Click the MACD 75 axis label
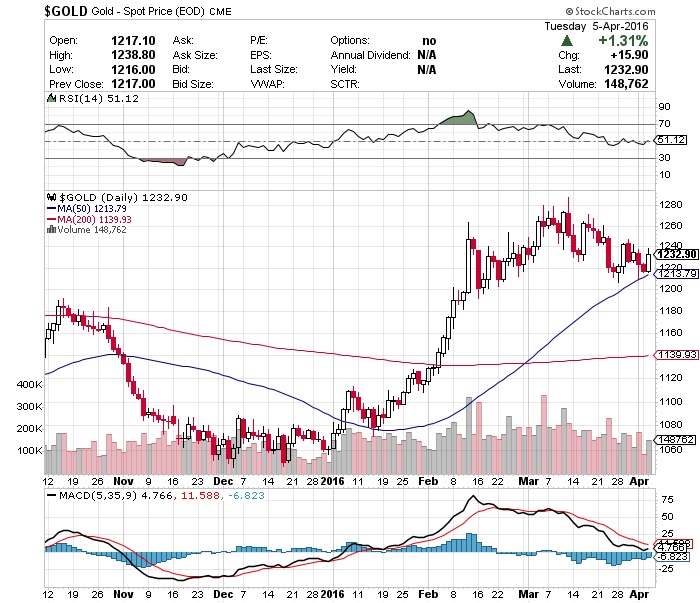The height and width of the screenshot is (603, 700). [x=667, y=499]
